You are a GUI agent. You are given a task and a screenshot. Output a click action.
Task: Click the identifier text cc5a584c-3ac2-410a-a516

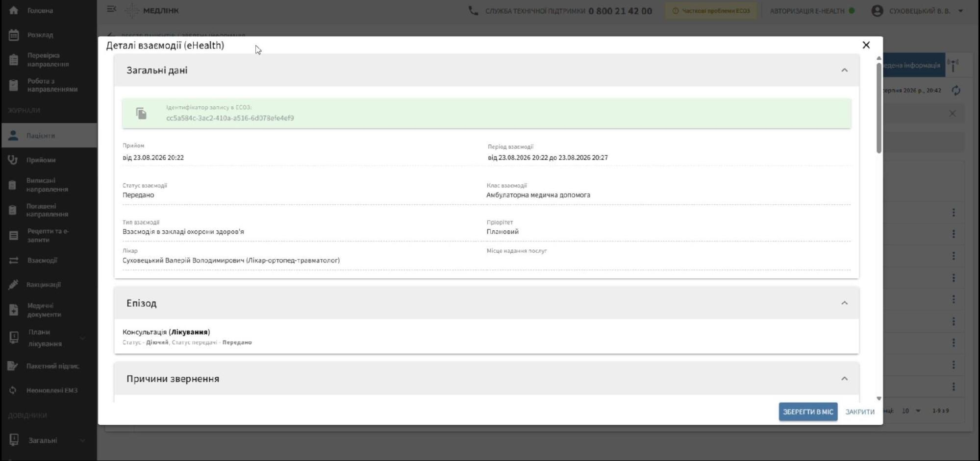point(230,118)
